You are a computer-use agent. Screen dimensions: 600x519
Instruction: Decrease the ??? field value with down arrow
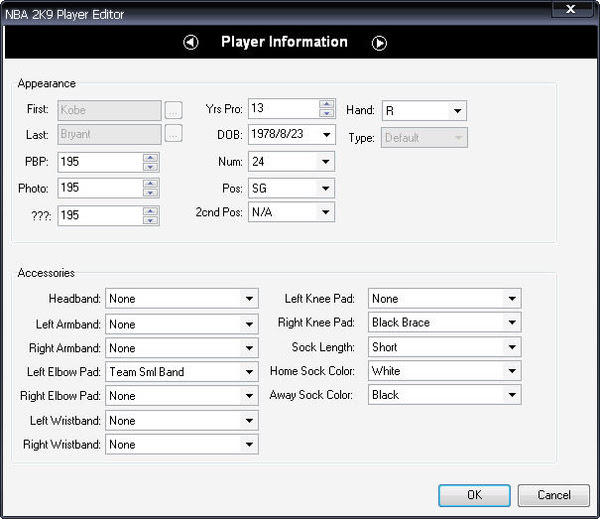[x=150, y=220]
